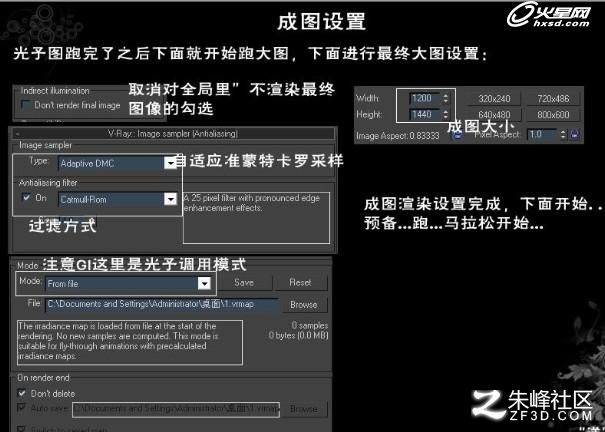
Task: Toggle Auto save checkbox
Action: (x=22, y=408)
